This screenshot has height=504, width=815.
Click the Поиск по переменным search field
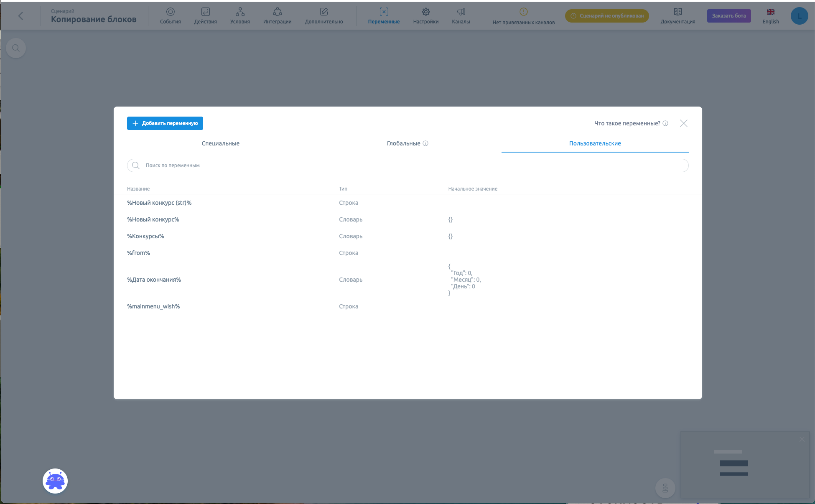pos(407,165)
